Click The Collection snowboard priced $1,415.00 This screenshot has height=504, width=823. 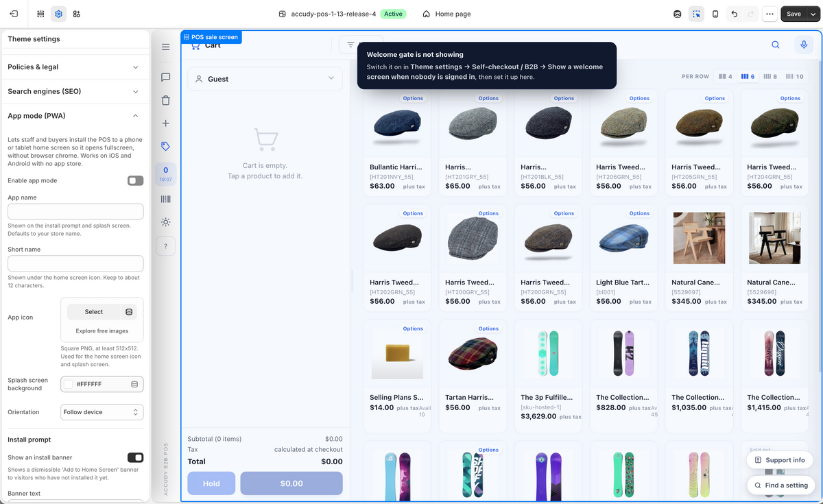774,376
